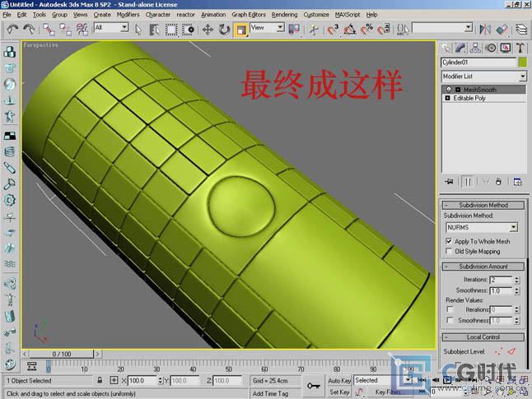The width and height of the screenshot is (532, 399).
Task: Toggle the Percent Snap icon
Action: tap(366, 30)
